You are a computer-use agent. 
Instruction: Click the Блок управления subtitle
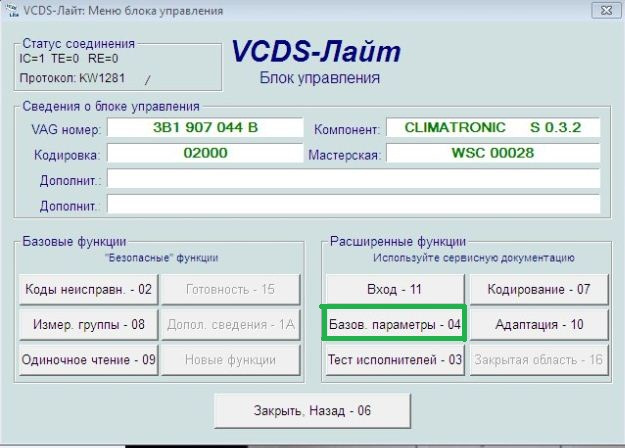pyautogui.click(x=320, y=78)
